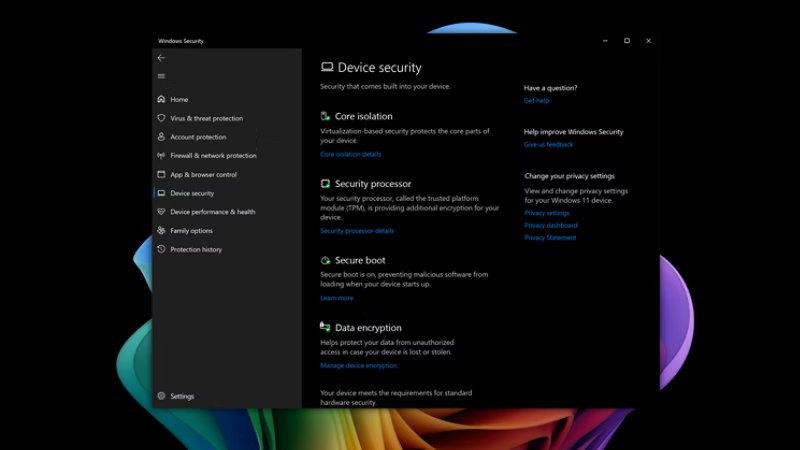Click the Data encryption heading

(x=368, y=328)
